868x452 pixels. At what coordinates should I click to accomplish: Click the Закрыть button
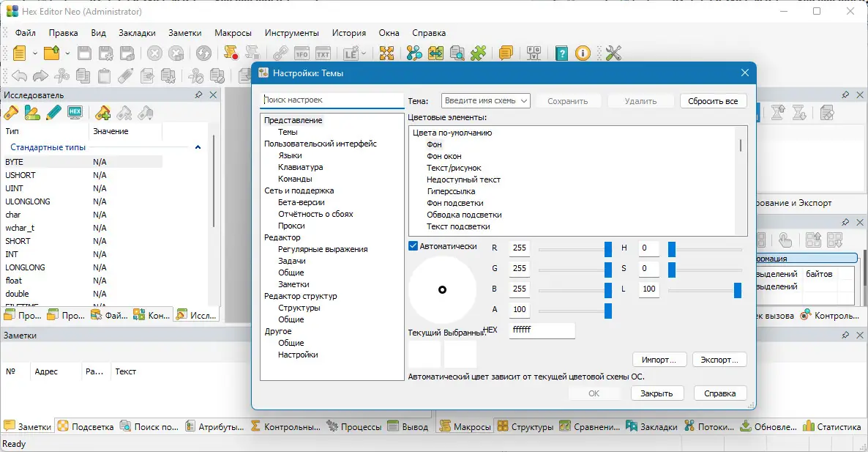(656, 393)
